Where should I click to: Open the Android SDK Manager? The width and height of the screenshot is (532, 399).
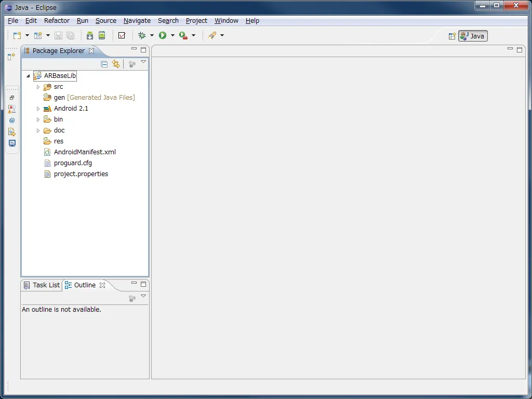pos(89,35)
